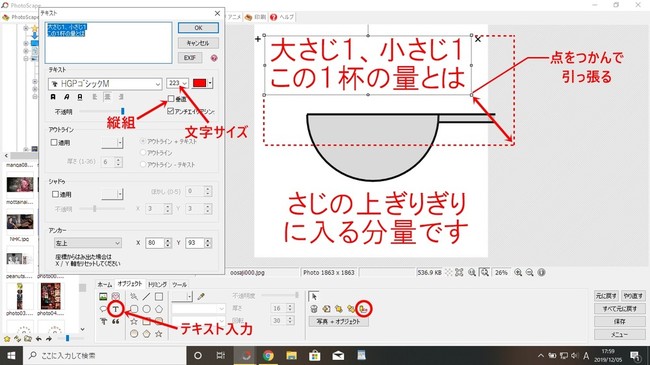Open the HGPゴシックM font dropdown
The height and width of the screenshot is (365, 650).
click(105, 84)
